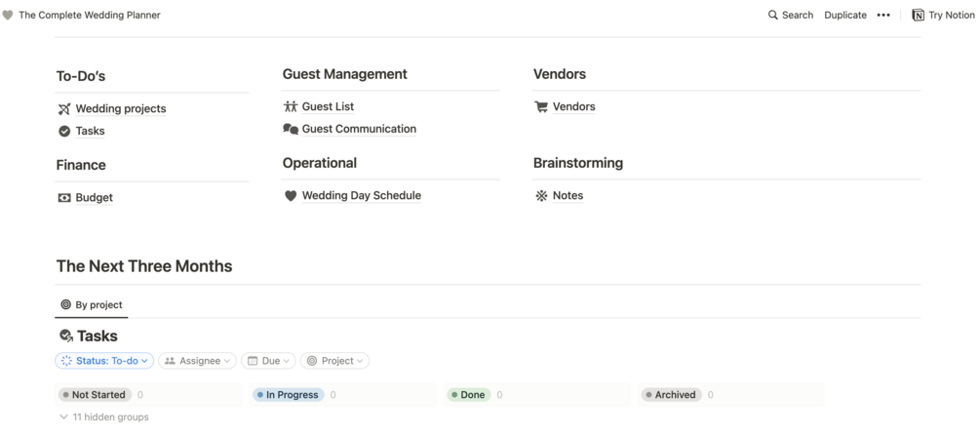This screenshot has width=980, height=436.
Task: Click the money icon beside Budget
Action: pos(64,198)
